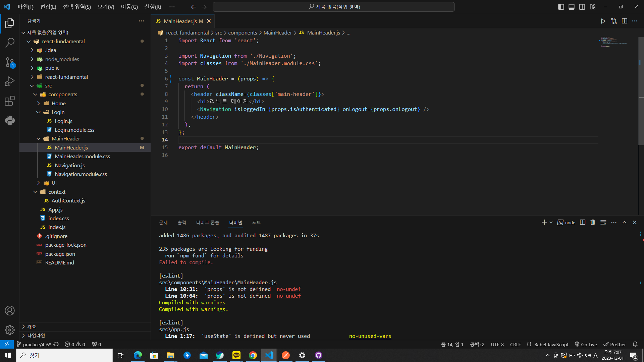Open the Search view in activity bar
The image size is (644, 362).
10,43
